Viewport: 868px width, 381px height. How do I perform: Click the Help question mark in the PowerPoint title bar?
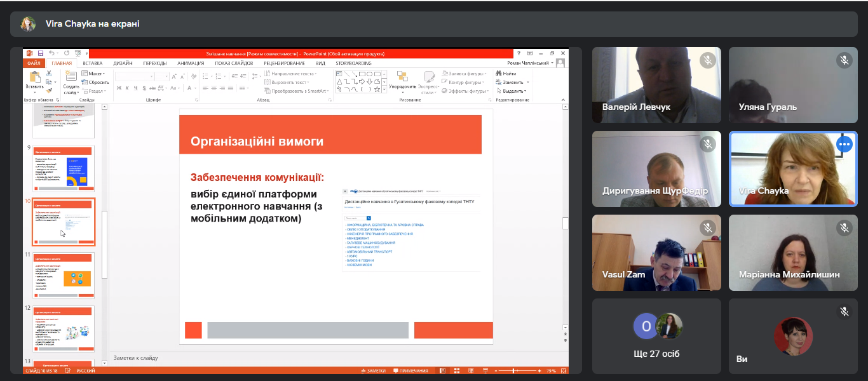519,53
